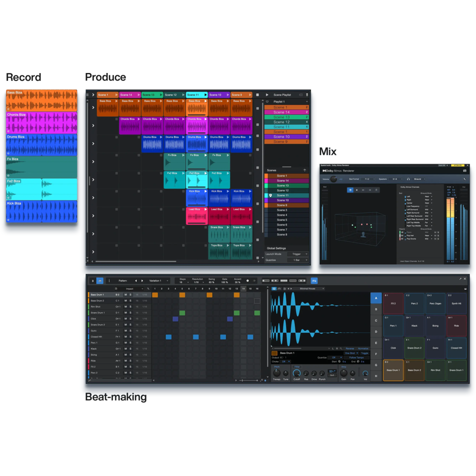
Task: Click the Scene Playlist play arrow
Action: click(x=267, y=95)
